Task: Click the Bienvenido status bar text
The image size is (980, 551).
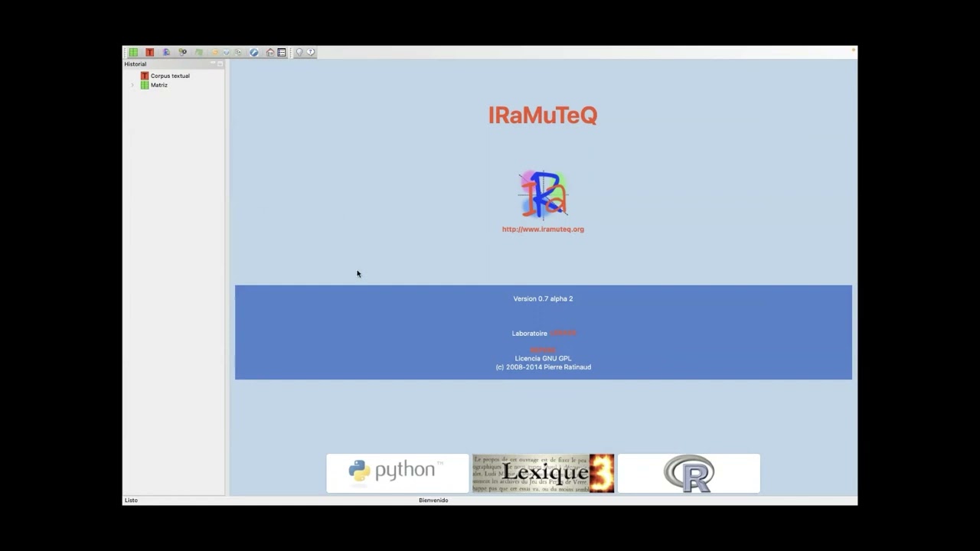Action: tap(433, 500)
